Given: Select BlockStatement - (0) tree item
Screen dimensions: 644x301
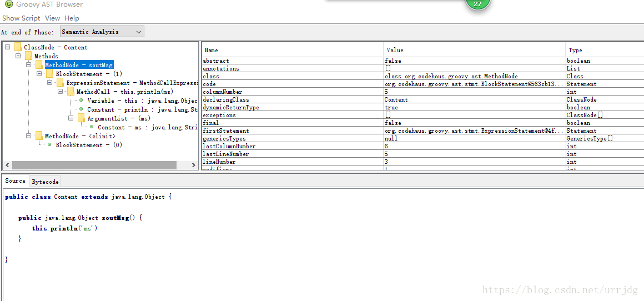Looking at the screenshot, I should click(x=89, y=145).
